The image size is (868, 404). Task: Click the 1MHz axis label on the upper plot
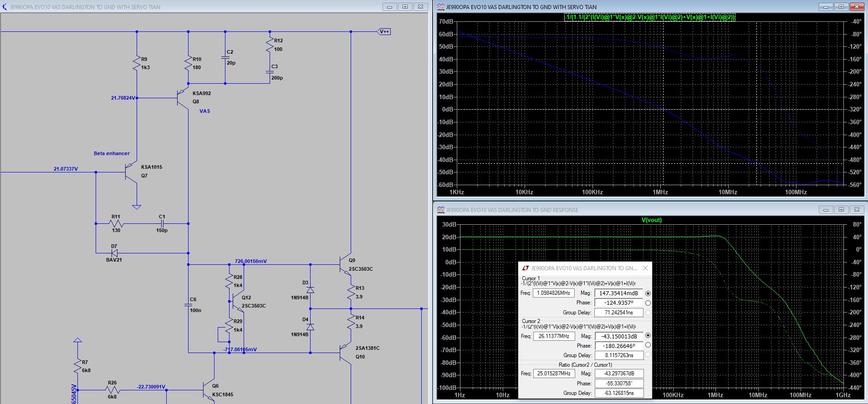point(660,192)
